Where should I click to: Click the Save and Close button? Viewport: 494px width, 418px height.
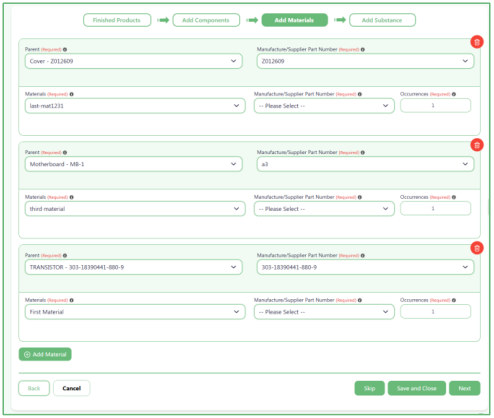[416, 388]
